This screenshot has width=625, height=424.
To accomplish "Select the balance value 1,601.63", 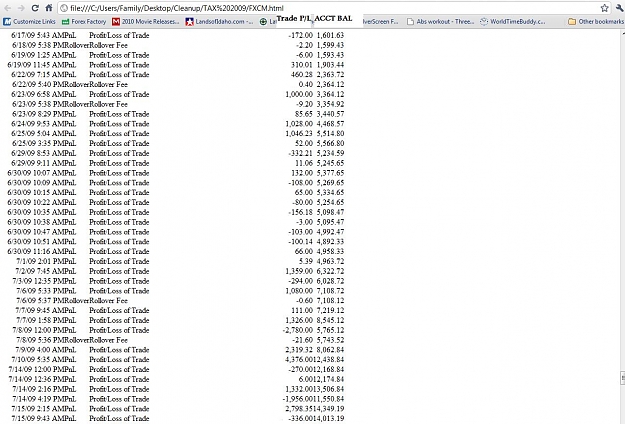I will 330,35.
